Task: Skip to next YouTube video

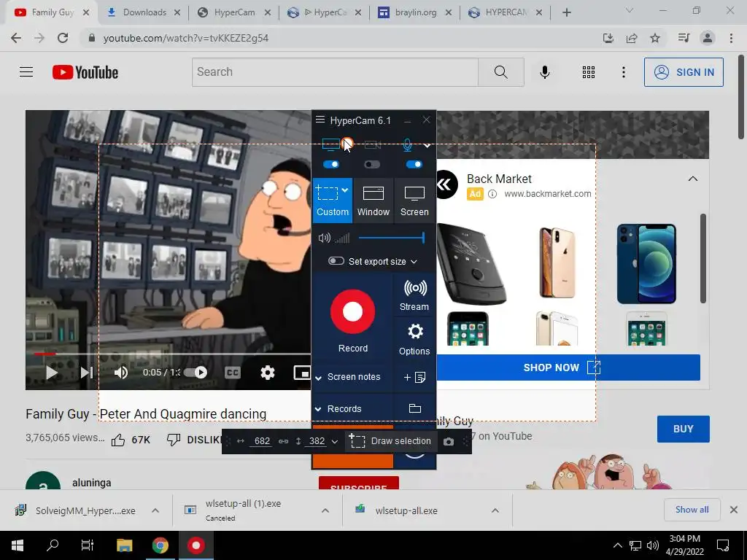Action: coord(86,373)
